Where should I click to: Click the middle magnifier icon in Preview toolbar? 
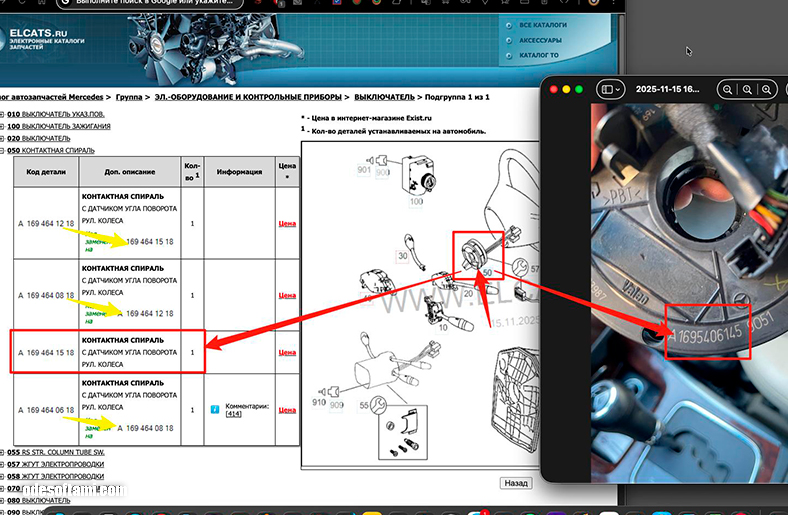[x=747, y=89]
